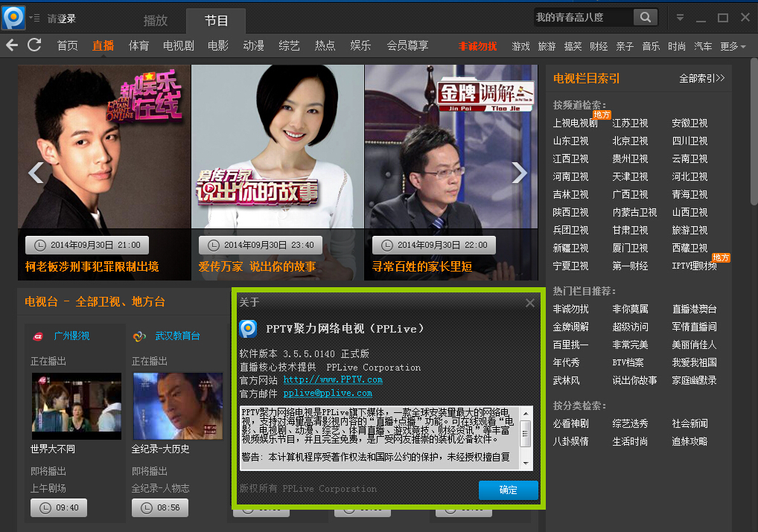Show previous carousel slide with left chevron
758x532 pixels.
coord(36,173)
